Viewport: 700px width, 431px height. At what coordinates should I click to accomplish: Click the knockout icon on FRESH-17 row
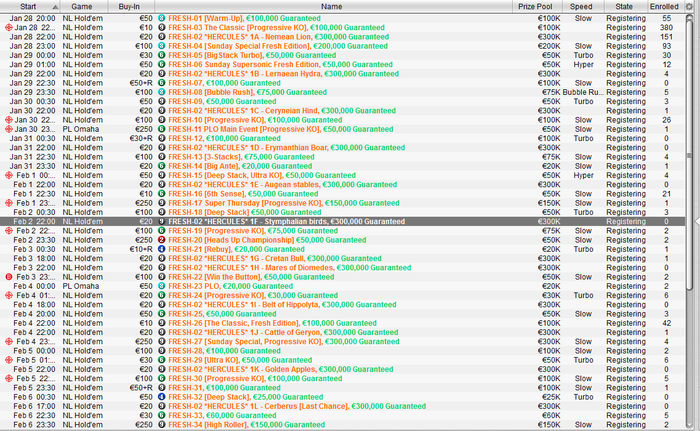[8, 203]
